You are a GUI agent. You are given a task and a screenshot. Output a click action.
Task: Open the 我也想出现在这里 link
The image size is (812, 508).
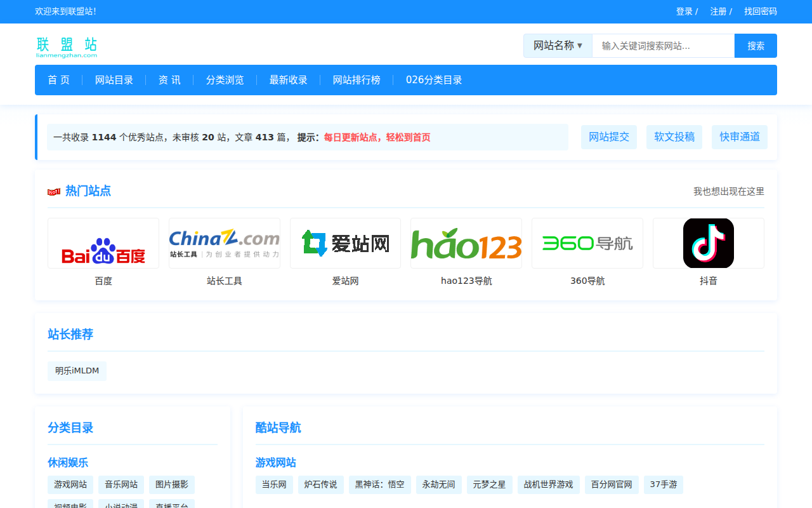[728, 192]
